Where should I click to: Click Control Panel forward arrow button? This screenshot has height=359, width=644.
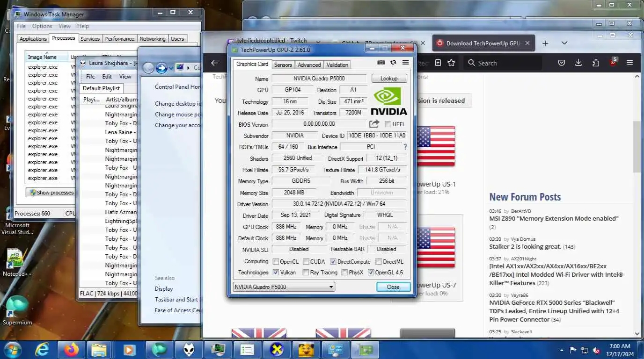(161, 68)
